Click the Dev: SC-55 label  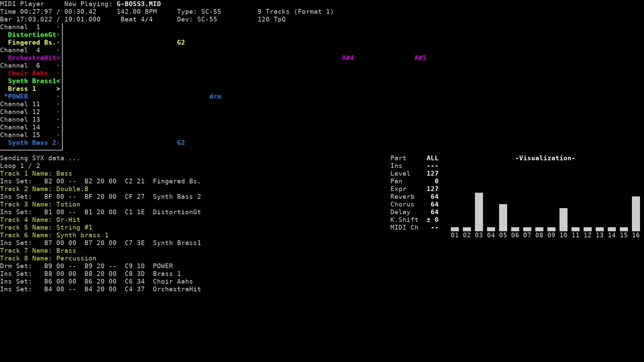197,19
